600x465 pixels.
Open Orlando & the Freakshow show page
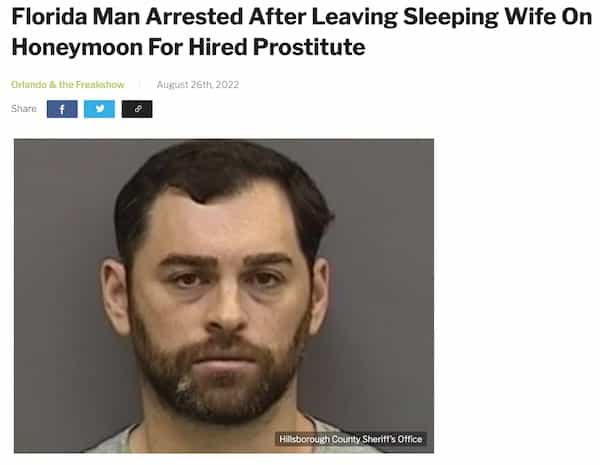68,85
